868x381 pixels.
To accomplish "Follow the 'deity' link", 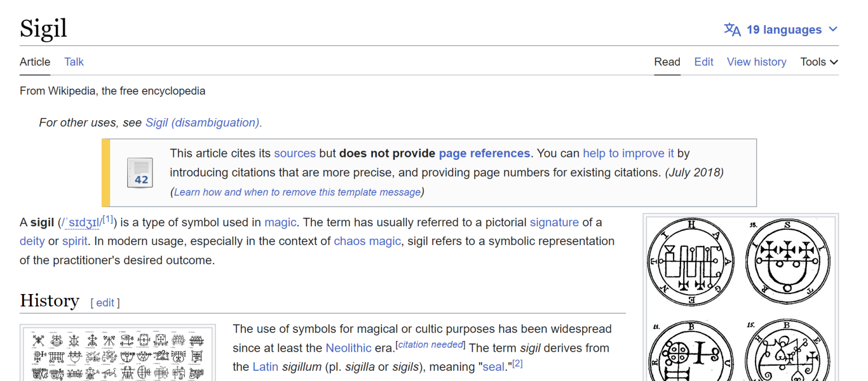I will 32,241.
